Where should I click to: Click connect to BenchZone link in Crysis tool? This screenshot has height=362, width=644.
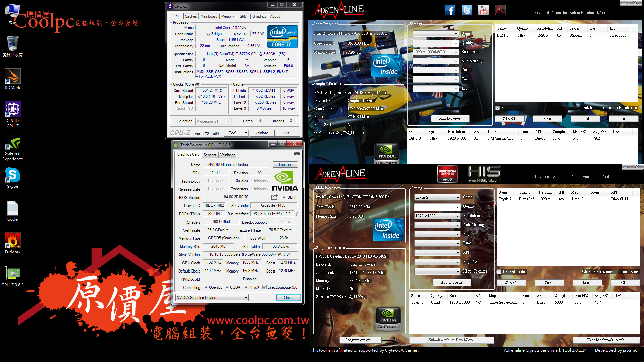610,271
